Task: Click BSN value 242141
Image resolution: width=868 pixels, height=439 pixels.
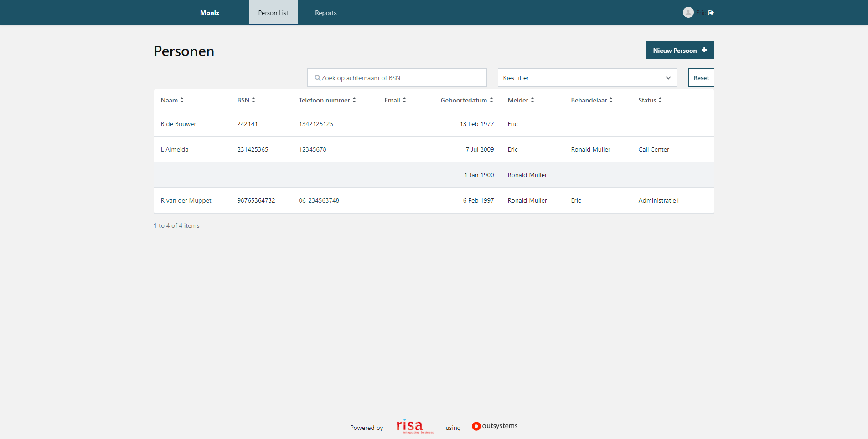Action: coord(248,124)
